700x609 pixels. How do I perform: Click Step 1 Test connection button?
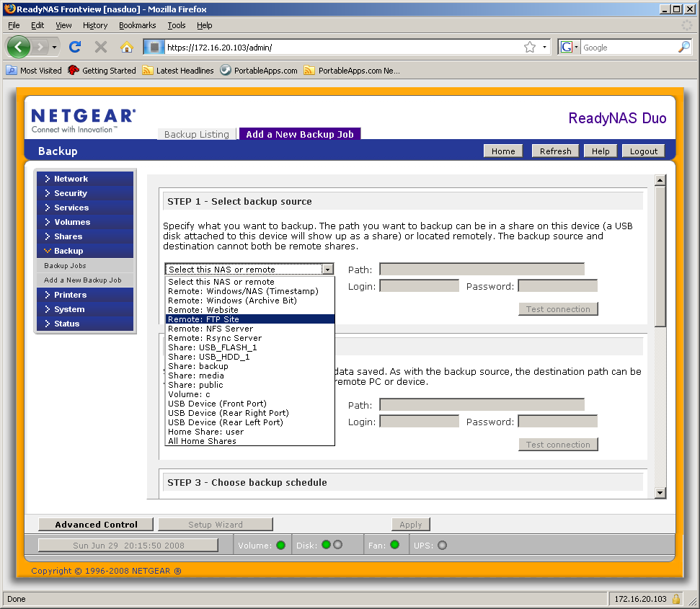click(558, 309)
